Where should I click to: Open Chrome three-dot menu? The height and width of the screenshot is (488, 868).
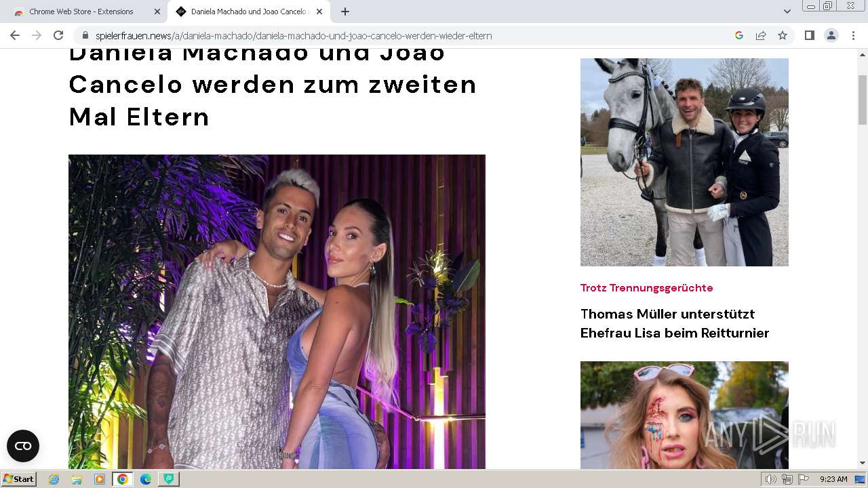[x=853, y=35]
